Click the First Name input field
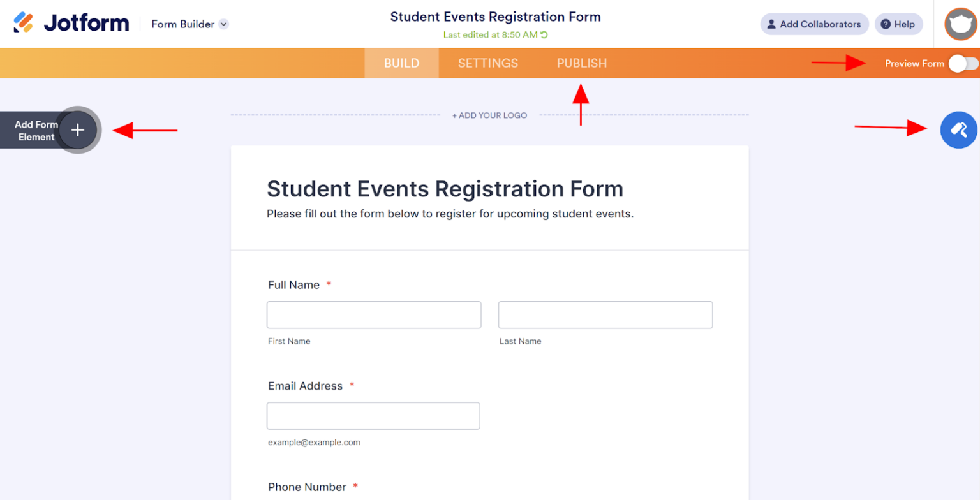The image size is (980, 500). [373, 314]
